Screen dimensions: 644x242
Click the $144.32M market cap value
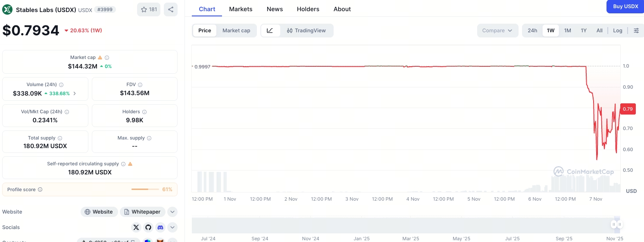(83, 66)
